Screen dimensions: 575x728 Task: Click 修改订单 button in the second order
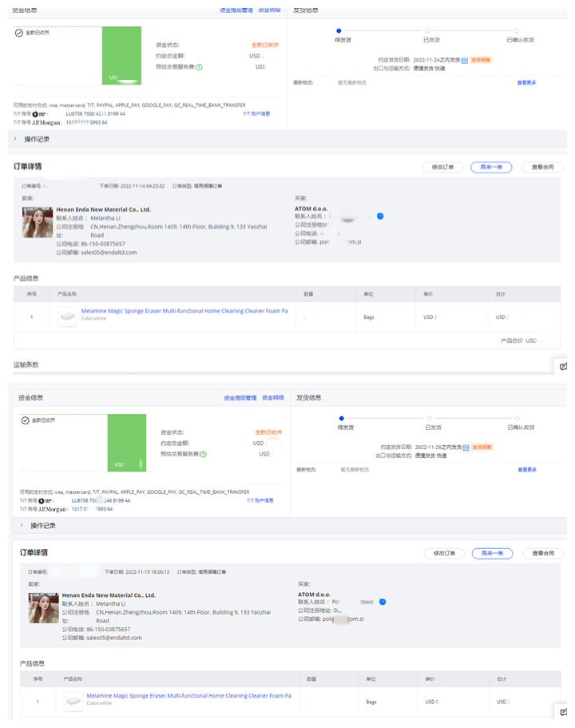(x=443, y=553)
